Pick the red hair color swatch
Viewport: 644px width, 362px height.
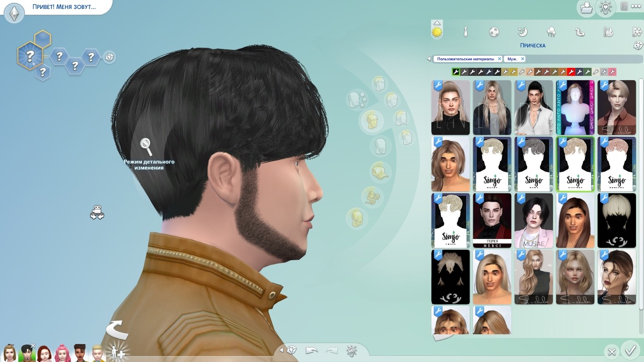pos(571,72)
